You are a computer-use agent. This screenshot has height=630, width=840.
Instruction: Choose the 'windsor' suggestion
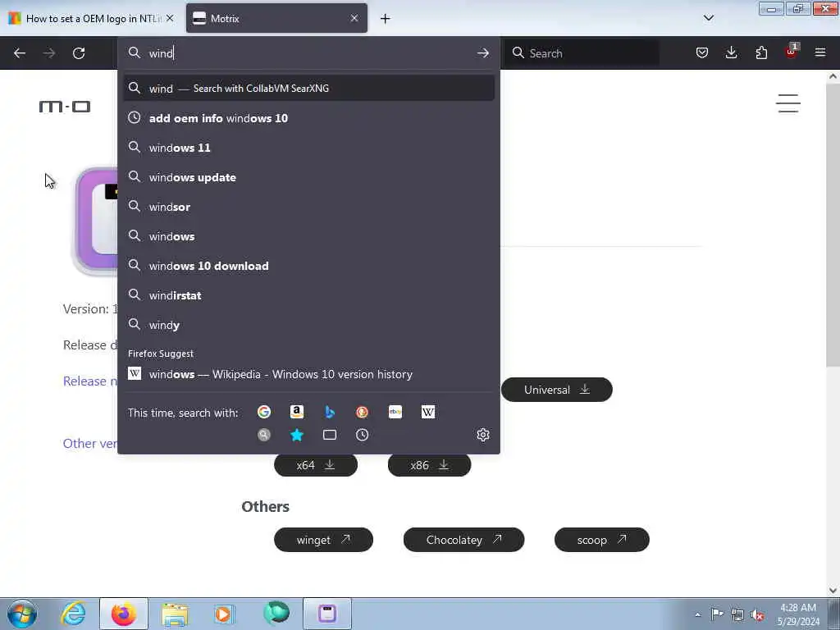tap(308, 206)
